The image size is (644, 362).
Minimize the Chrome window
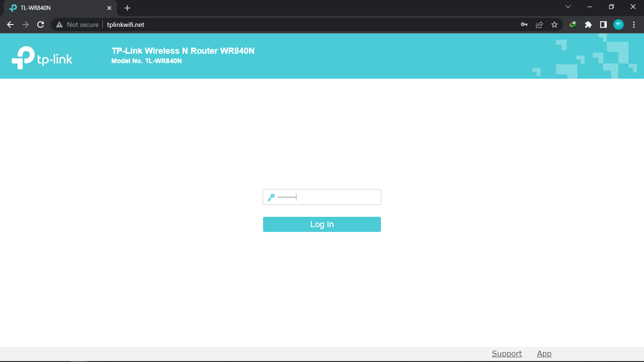click(x=590, y=7)
